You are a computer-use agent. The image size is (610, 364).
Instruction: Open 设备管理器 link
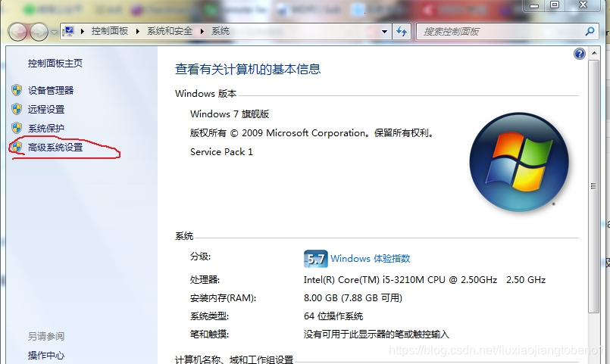coord(51,91)
